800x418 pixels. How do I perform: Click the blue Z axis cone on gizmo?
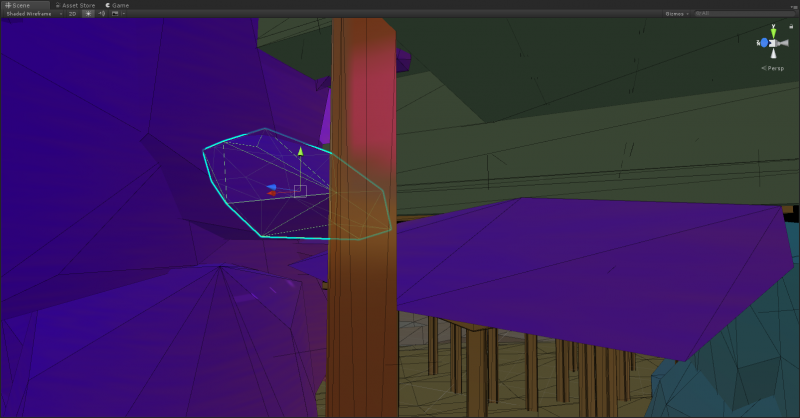coord(763,43)
